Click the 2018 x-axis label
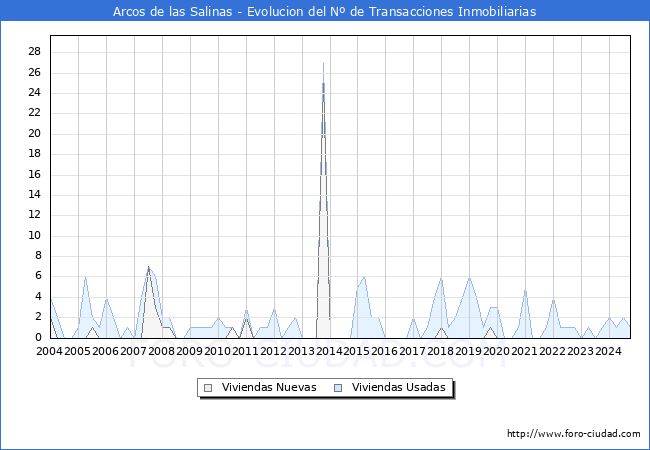650x450 pixels. [440, 351]
